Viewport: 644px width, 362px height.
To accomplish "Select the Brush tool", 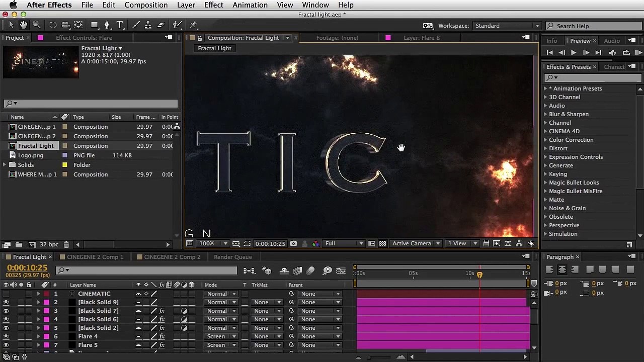I will [x=136, y=25].
